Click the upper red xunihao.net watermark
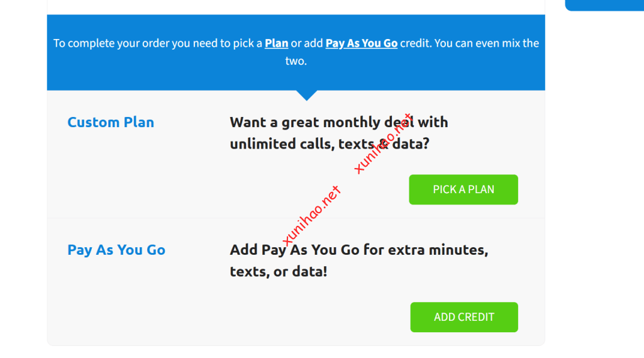 (383, 143)
